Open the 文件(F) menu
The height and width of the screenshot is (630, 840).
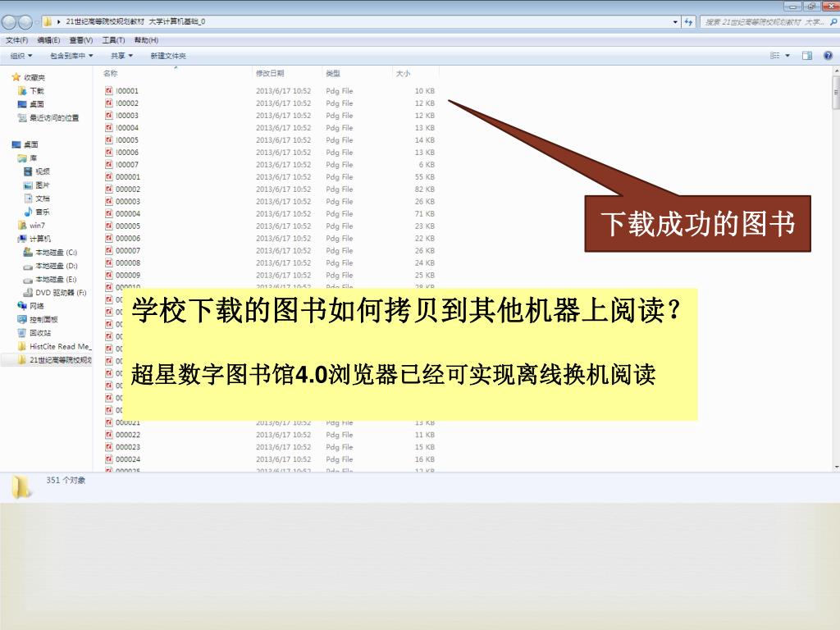pos(16,40)
